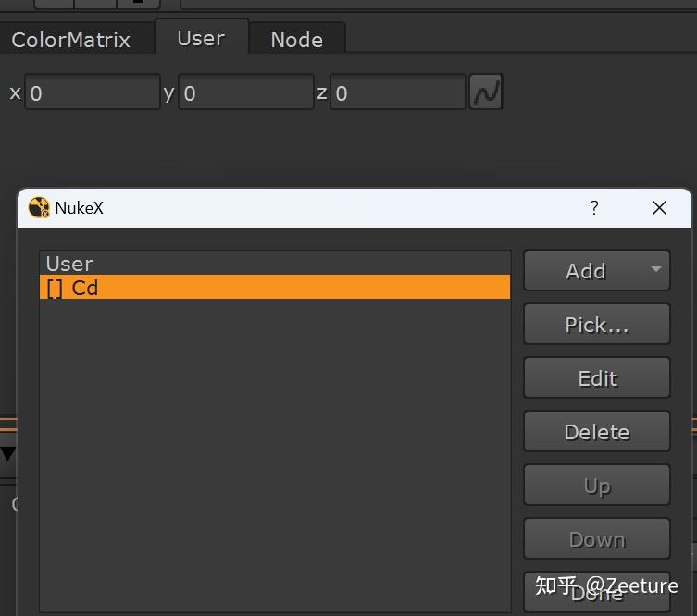Switch to the ColorMatrix tab
The height and width of the screenshot is (616, 697).
71,40
